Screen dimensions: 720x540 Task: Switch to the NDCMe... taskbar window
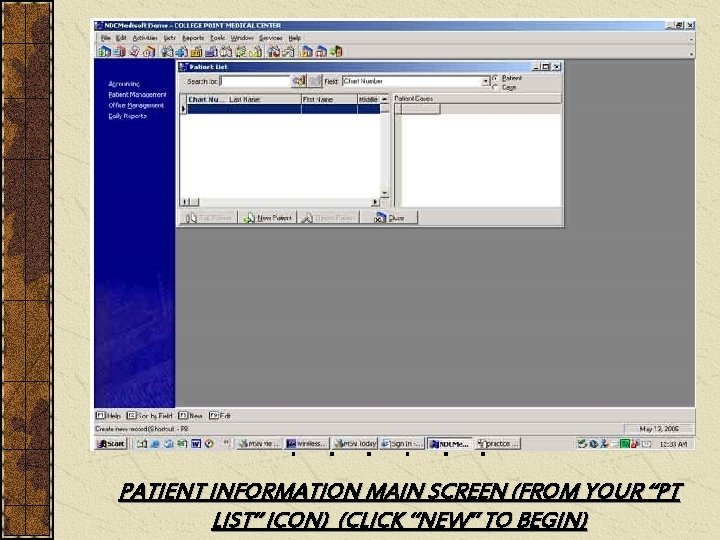pyautogui.click(x=450, y=444)
